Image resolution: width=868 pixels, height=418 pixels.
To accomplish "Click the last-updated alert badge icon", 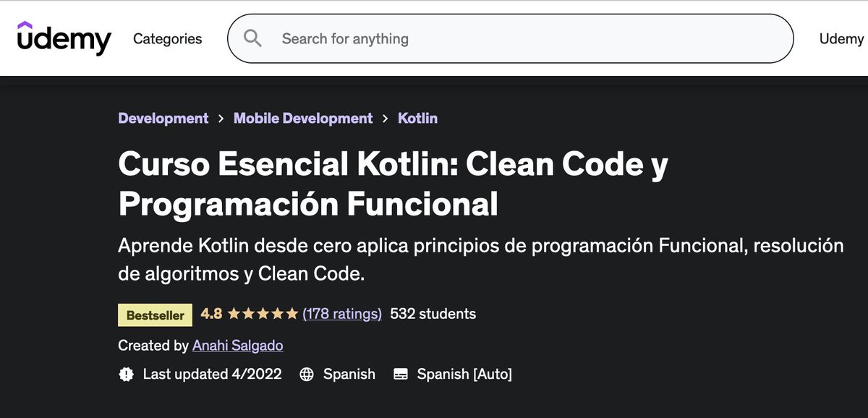I will 127,374.
